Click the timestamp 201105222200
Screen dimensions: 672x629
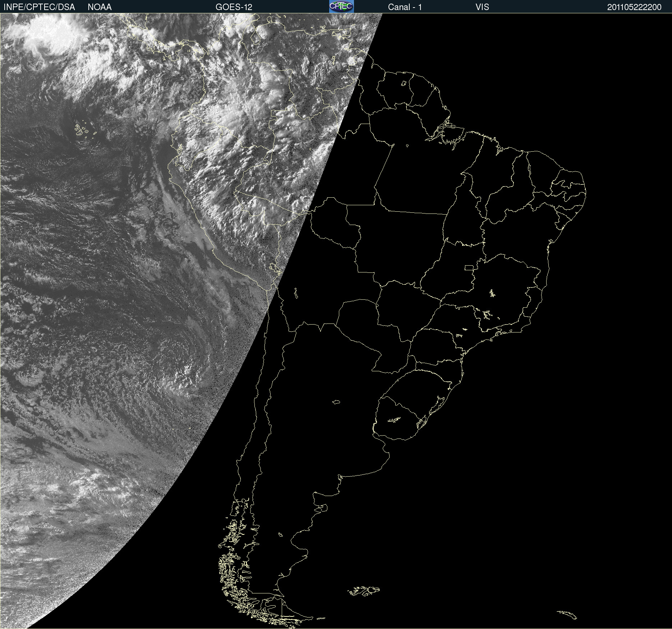coord(634,7)
